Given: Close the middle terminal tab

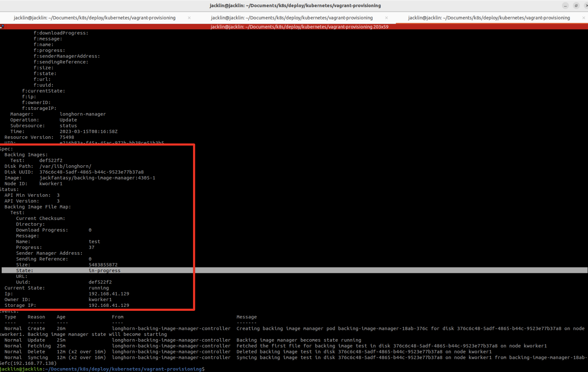Looking at the screenshot, I should [386, 18].
